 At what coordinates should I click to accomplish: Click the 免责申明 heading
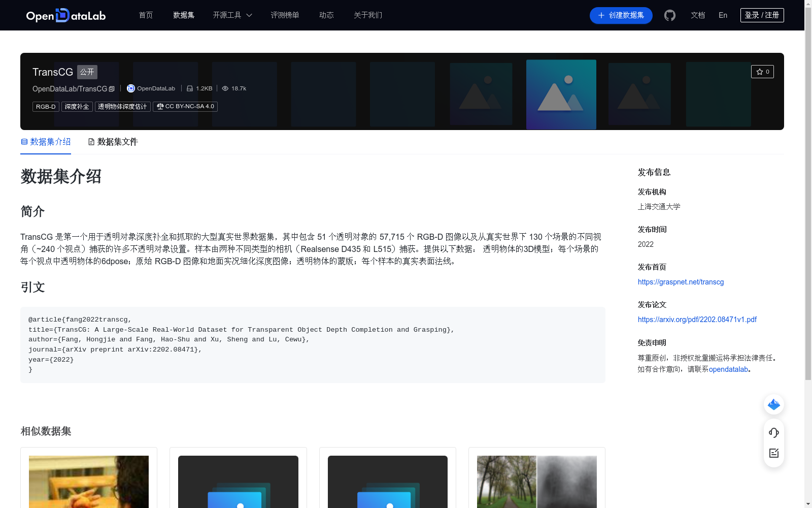pos(652,343)
